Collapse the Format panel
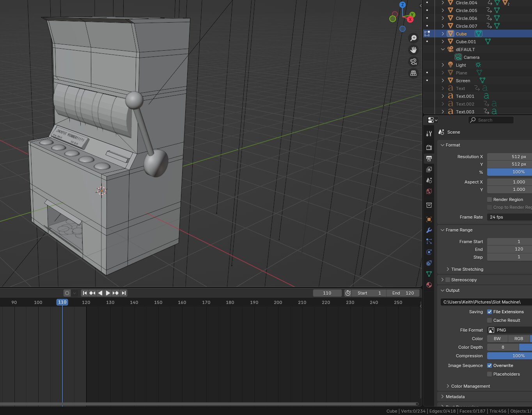532x415 pixels. point(443,145)
